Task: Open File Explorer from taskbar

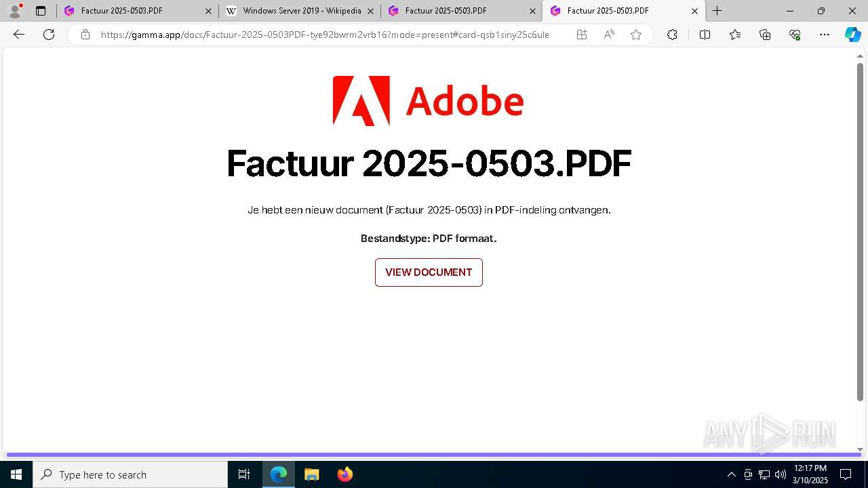Action: (312, 474)
